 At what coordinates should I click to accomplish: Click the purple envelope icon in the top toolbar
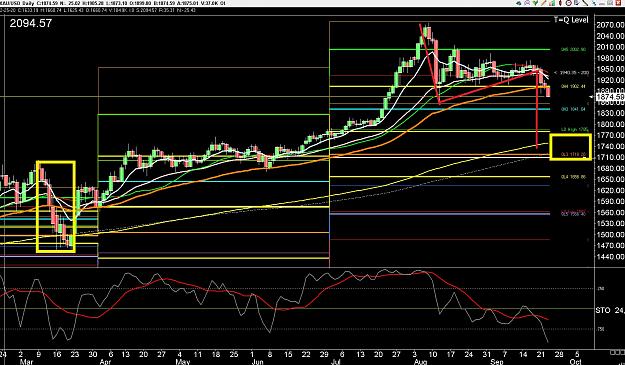pyautogui.click(x=527, y=3)
